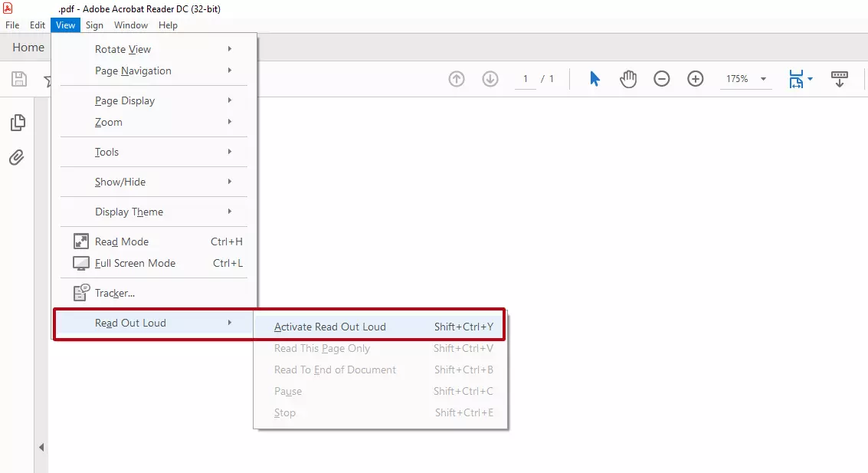Click the zoom out minus icon
Image resolution: width=868 pixels, height=473 pixels.
662,79
